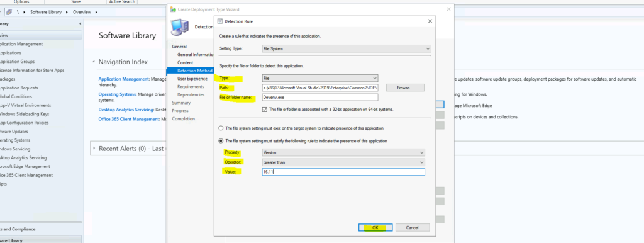Open the Type dropdown showing File
This screenshot has width=644, height=243.
click(320, 77)
